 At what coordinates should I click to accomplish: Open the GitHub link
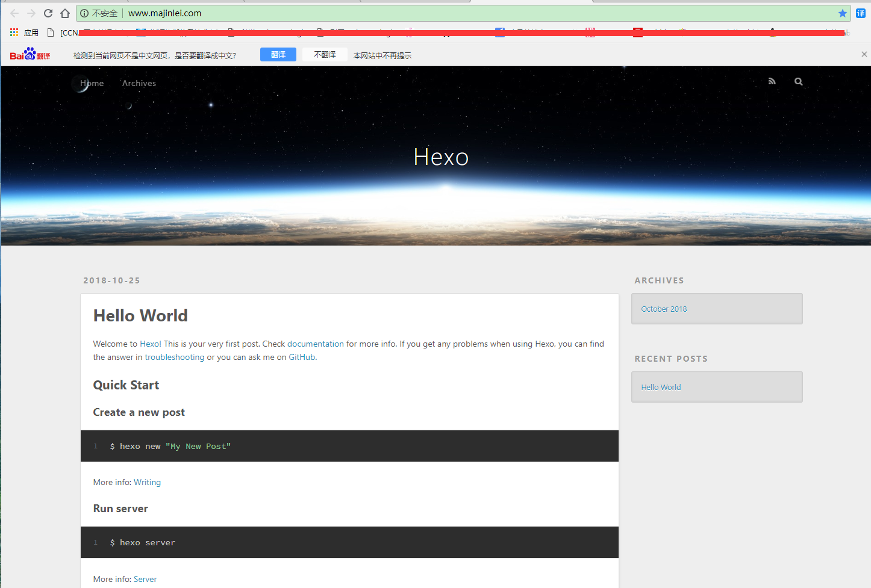tap(302, 357)
